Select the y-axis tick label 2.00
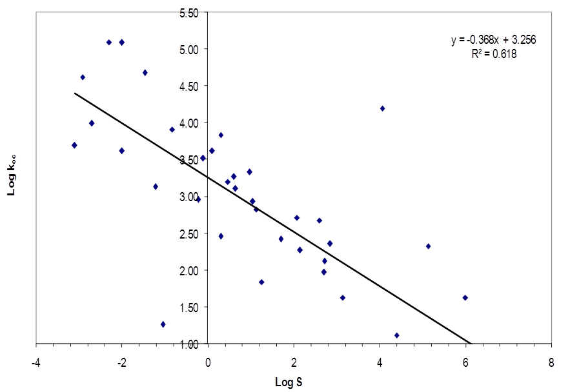This screenshot has height=392, width=568. click(195, 271)
